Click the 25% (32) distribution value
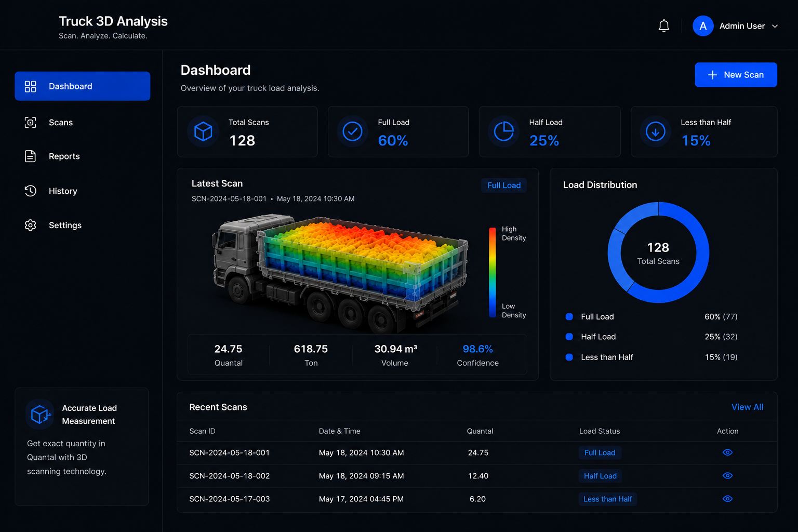The image size is (798, 532). (721, 337)
